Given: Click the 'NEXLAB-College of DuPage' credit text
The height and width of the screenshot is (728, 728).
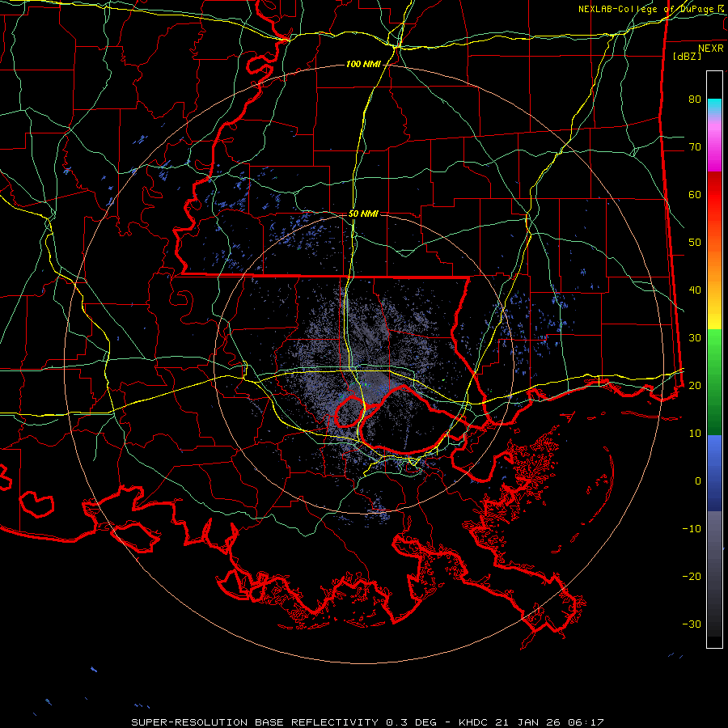Looking at the screenshot, I should (647, 9).
